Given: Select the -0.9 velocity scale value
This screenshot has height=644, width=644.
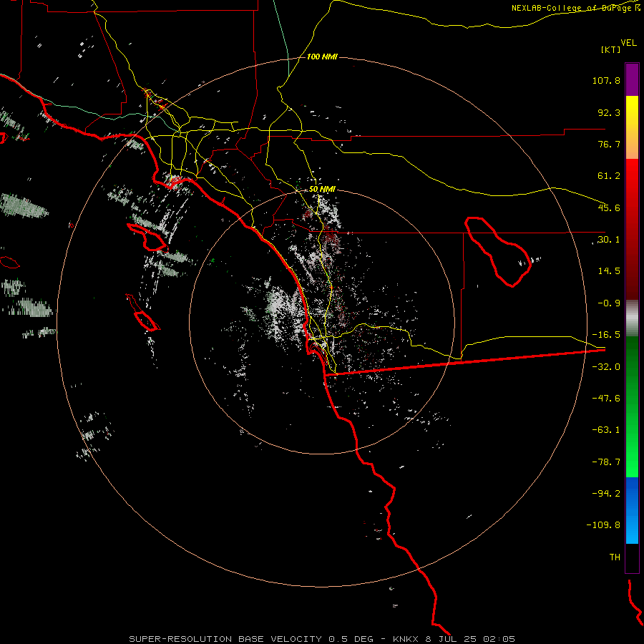Looking at the screenshot, I should click(609, 303).
